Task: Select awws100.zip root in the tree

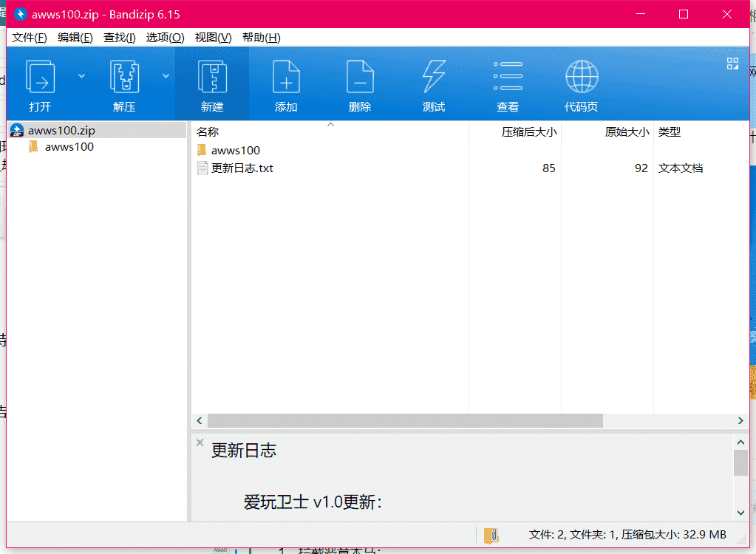Action: click(x=98, y=130)
